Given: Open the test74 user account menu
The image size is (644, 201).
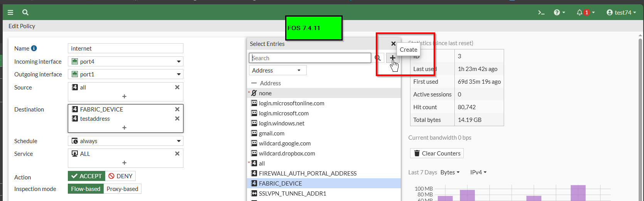Looking at the screenshot, I should (x=621, y=12).
